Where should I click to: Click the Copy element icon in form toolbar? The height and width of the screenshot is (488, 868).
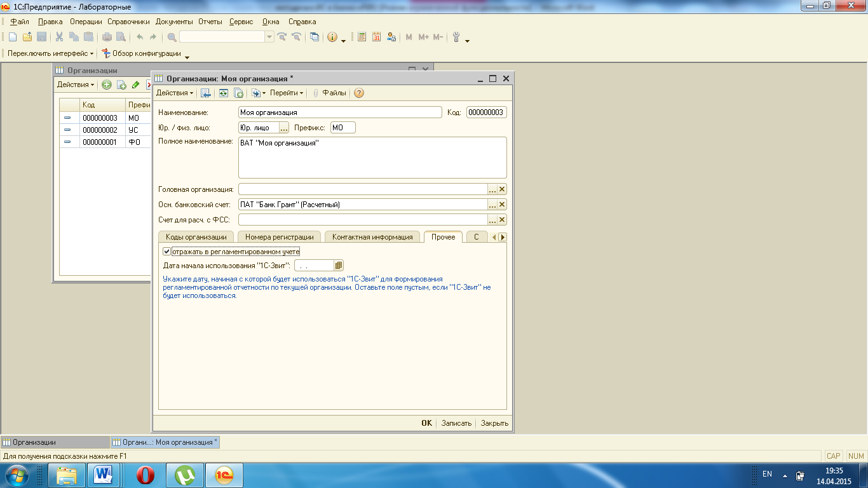[238, 93]
